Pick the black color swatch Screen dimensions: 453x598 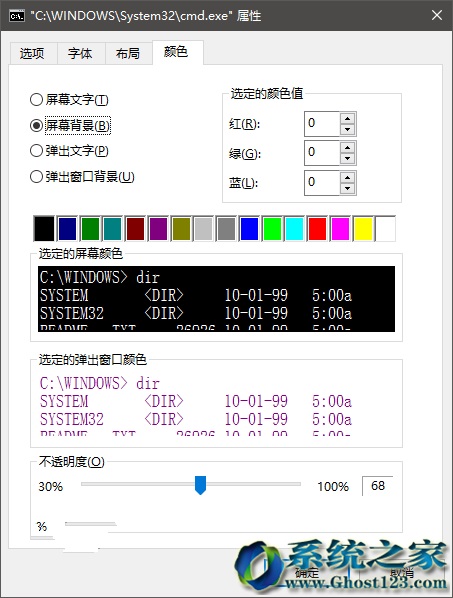click(x=44, y=228)
